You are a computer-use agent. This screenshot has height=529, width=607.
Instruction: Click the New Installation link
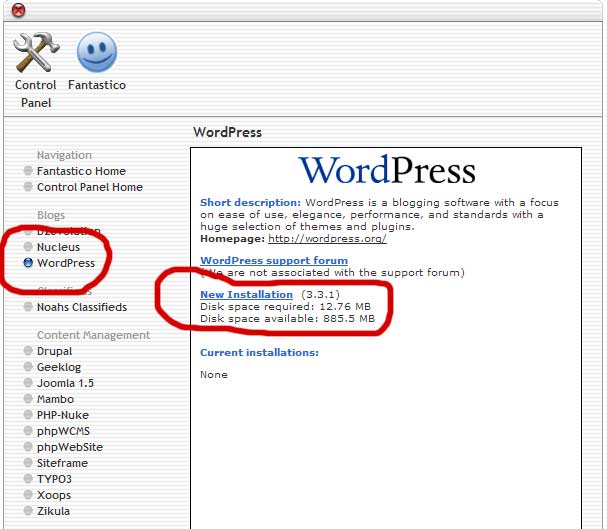246,294
